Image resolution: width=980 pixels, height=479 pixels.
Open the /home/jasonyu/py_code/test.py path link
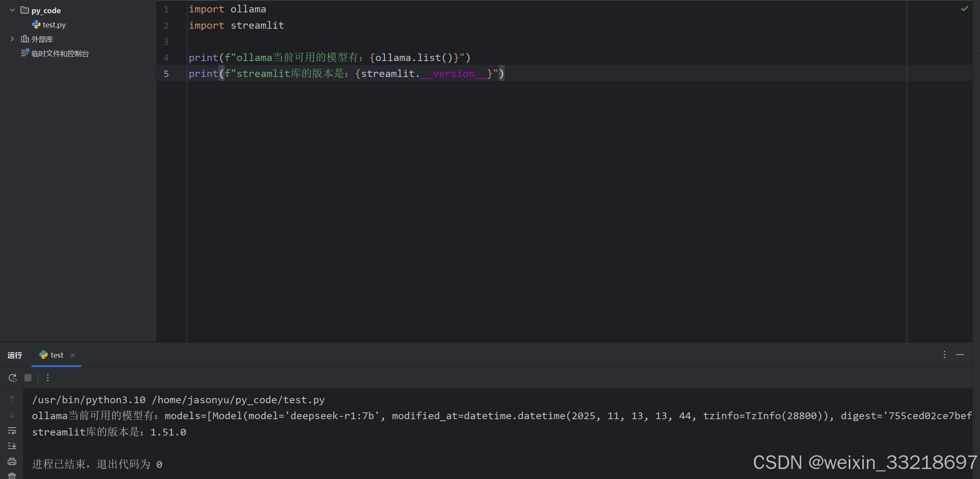click(238, 400)
